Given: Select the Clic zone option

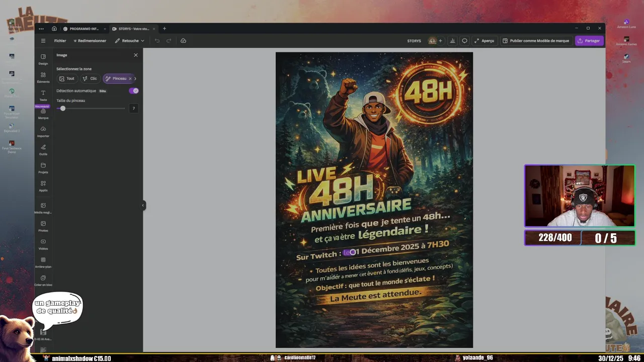Looking at the screenshot, I should [90, 78].
